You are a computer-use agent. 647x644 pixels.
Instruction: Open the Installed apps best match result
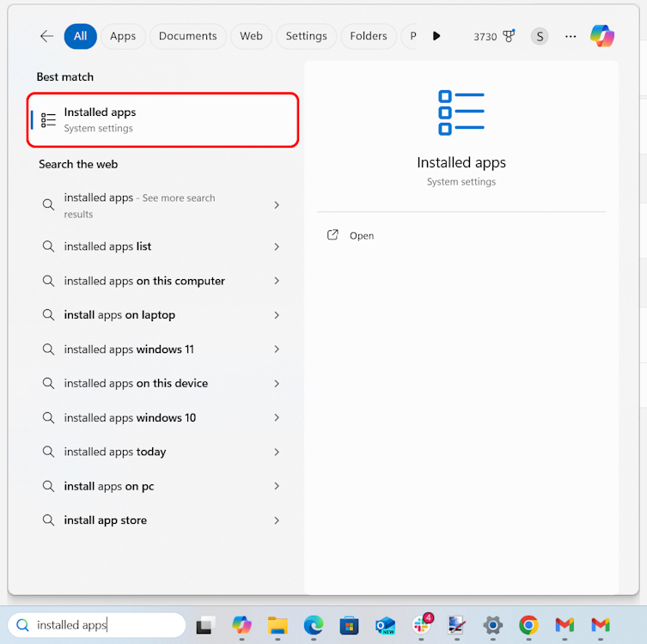pos(162,119)
